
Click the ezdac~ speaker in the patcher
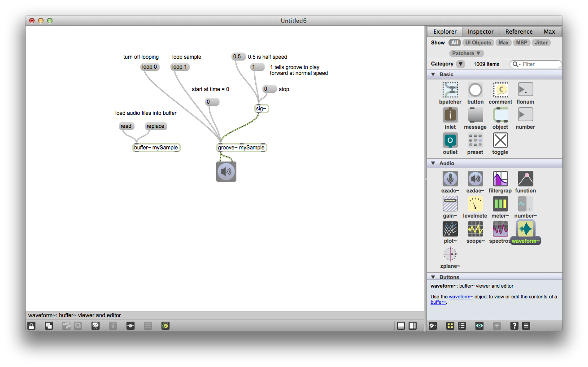226,171
